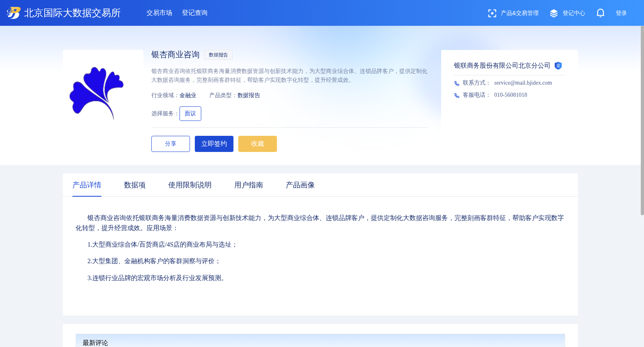This screenshot has height=347, width=644.
Task: Switch to 数据项 tab
Action: click(x=135, y=185)
